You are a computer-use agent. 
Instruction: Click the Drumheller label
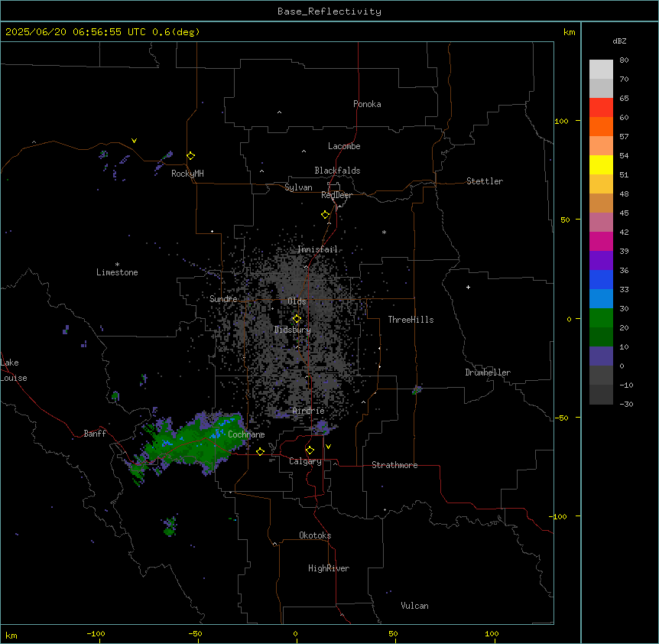click(488, 372)
